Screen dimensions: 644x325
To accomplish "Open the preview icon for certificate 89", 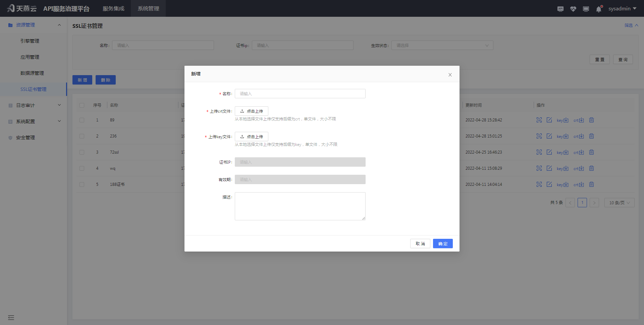I will 539,120.
